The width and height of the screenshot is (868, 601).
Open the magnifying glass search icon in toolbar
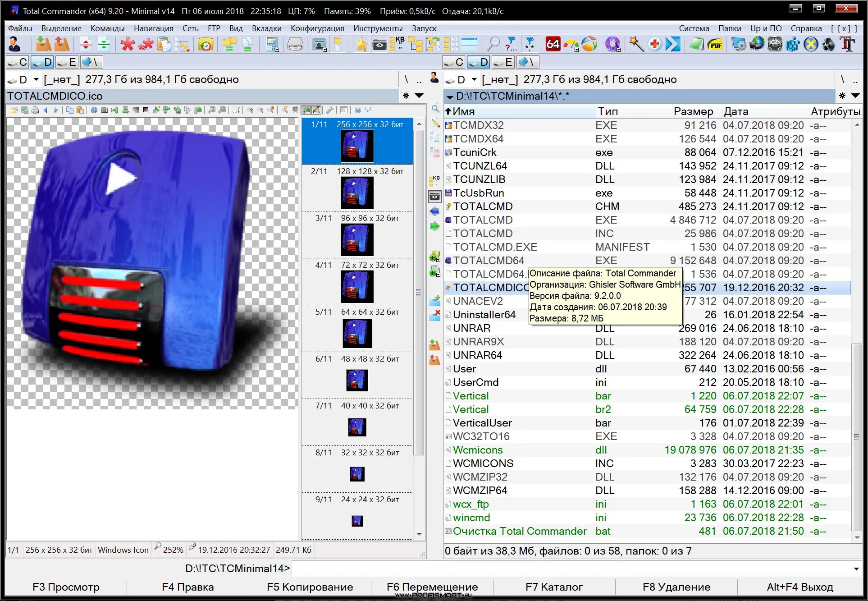click(493, 44)
